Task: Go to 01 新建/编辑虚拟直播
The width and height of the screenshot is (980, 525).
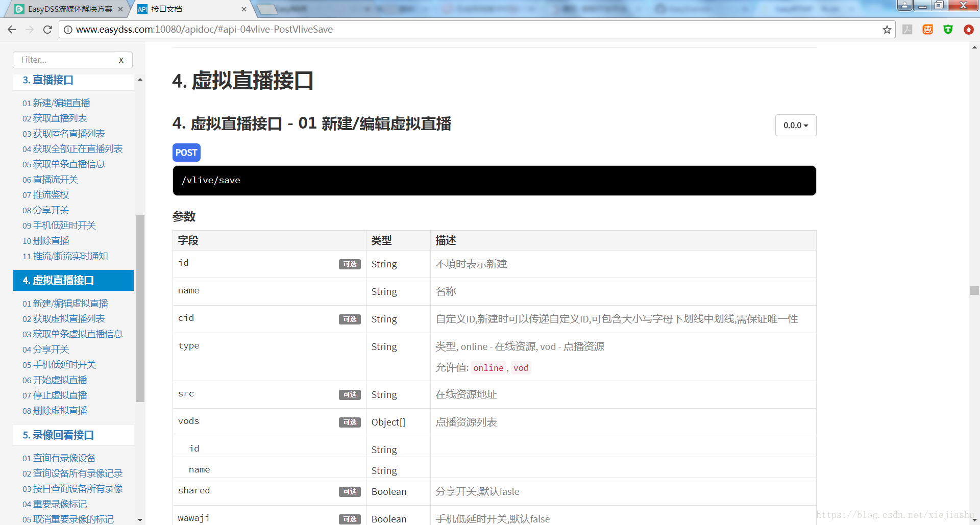Action: click(x=65, y=304)
